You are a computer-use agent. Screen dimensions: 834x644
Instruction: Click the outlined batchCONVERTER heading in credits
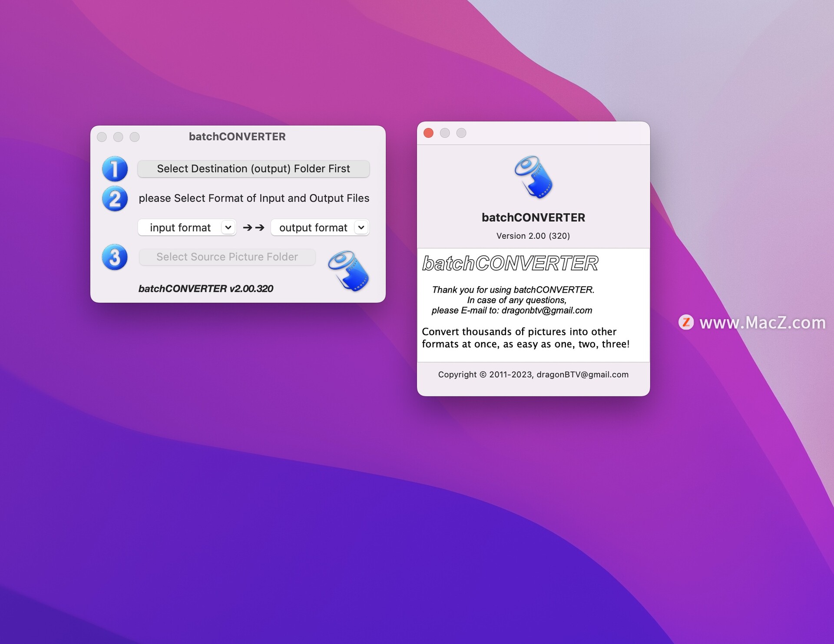510,264
